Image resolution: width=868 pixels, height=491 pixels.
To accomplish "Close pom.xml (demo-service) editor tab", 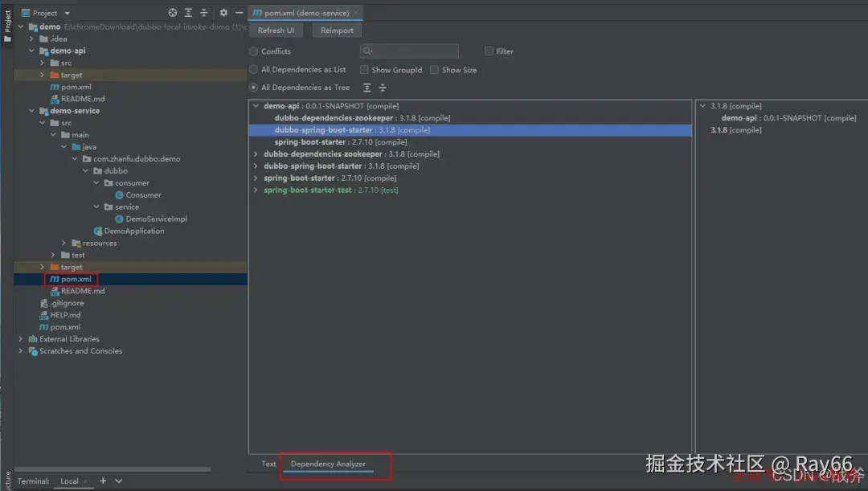I will [356, 12].
